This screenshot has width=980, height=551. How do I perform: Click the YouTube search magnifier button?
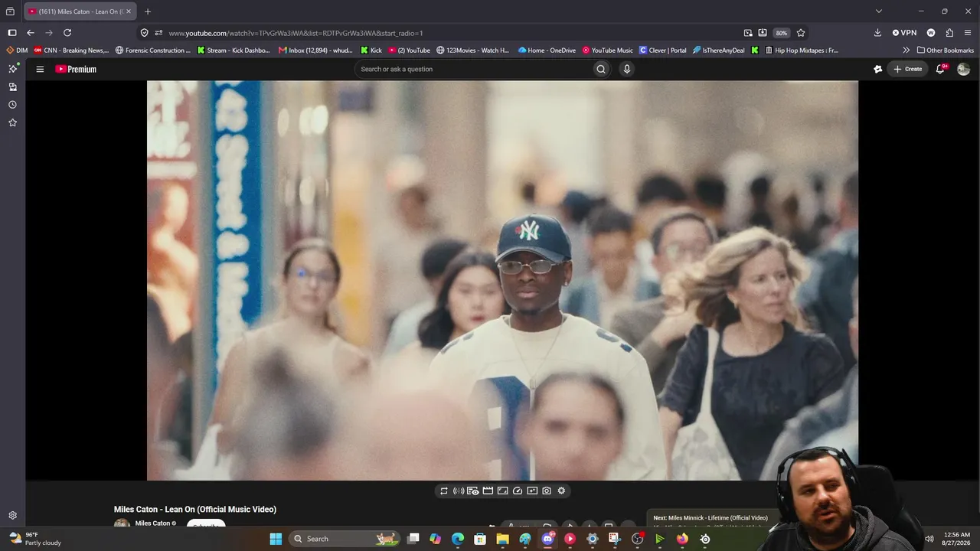pos(601,69)
